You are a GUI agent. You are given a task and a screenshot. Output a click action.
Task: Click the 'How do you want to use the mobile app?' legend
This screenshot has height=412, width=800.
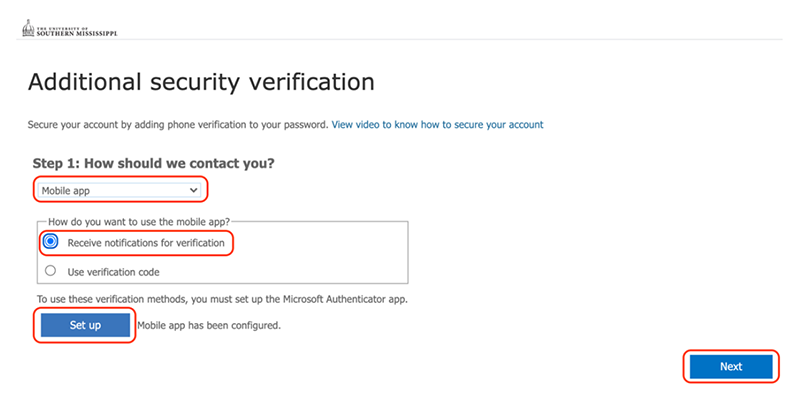coord(139,222)
